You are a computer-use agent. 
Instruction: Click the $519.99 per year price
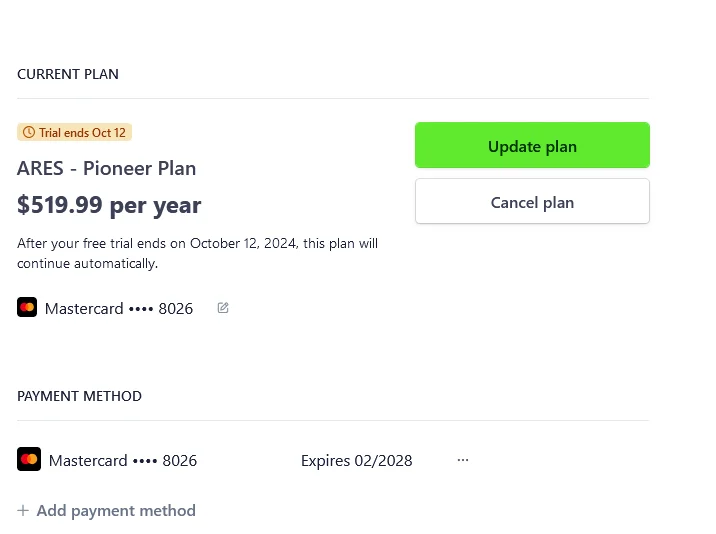pos(109,205)
